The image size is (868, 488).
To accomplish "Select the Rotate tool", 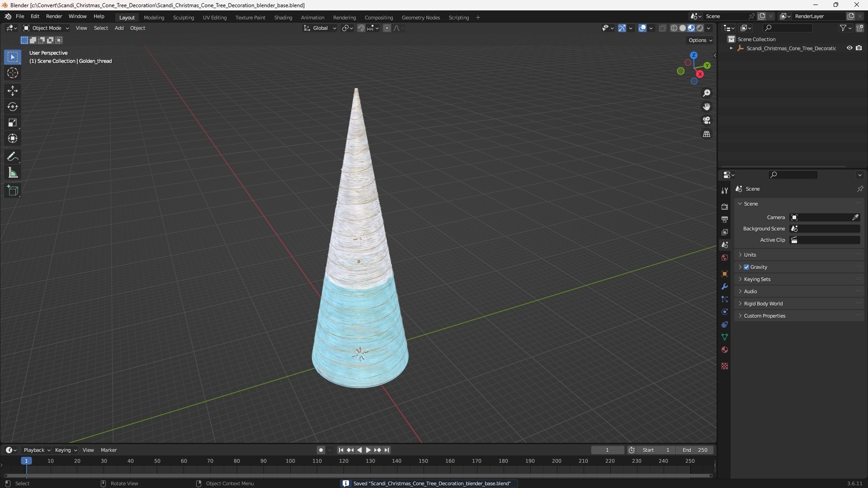I will [12, 107].
